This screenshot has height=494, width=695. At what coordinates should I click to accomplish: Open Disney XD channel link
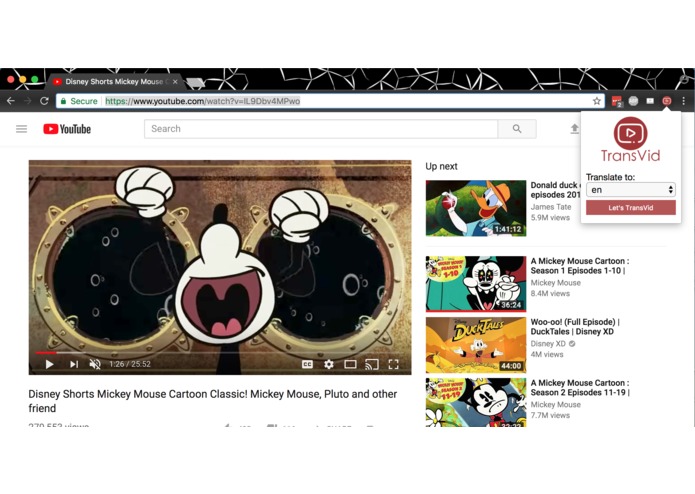(x=548, y=343)
